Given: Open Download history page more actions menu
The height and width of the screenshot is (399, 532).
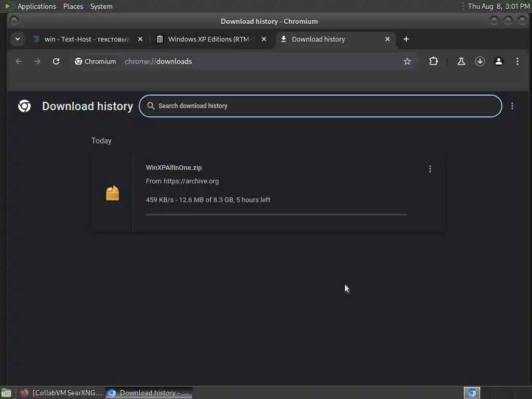Looking at the screenshot, I should pyautogui.click(x=512, y=106).
